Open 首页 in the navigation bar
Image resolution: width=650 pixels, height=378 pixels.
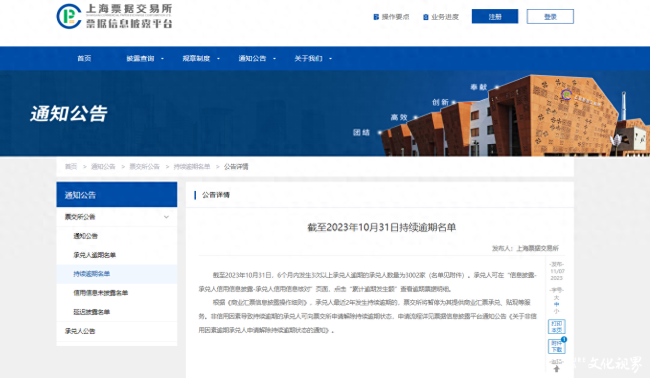pos(84,58)
